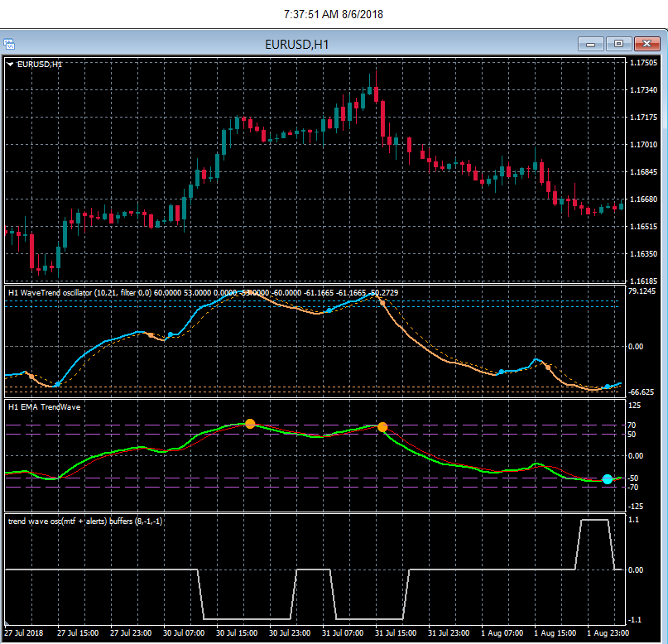Click the chart window icon in the title bar
The image size is (668, 644).
pos(7,44)
